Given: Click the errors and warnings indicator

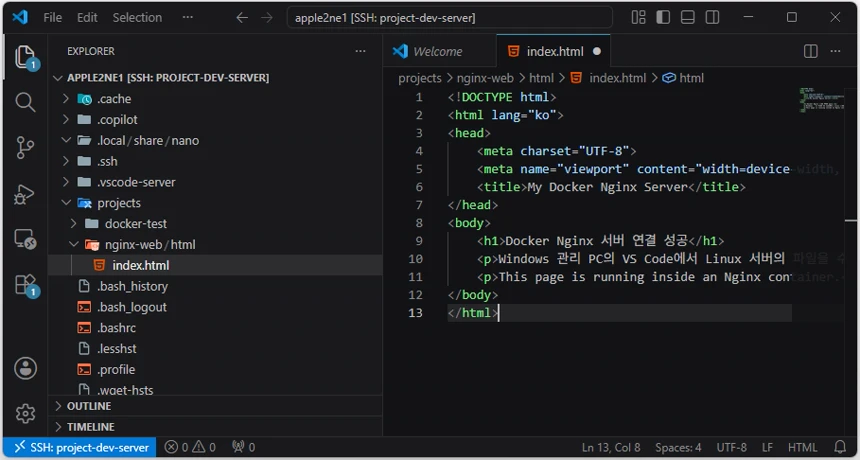Looking at the screenshot, I should [190, 447].
